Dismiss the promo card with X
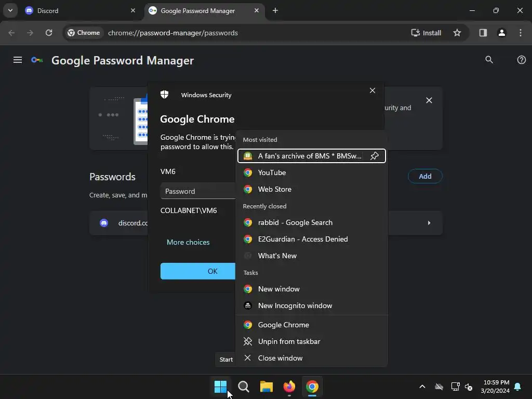Image resolution: width=532 pixels, height=399 pixels. [x=429, y=100]
